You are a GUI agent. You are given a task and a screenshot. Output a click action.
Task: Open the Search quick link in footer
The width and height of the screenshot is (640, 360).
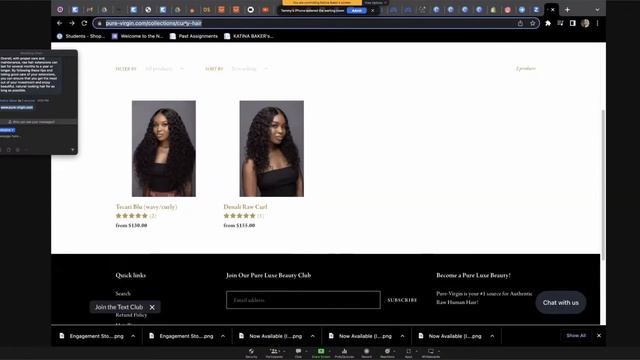[x=123, y=293]
